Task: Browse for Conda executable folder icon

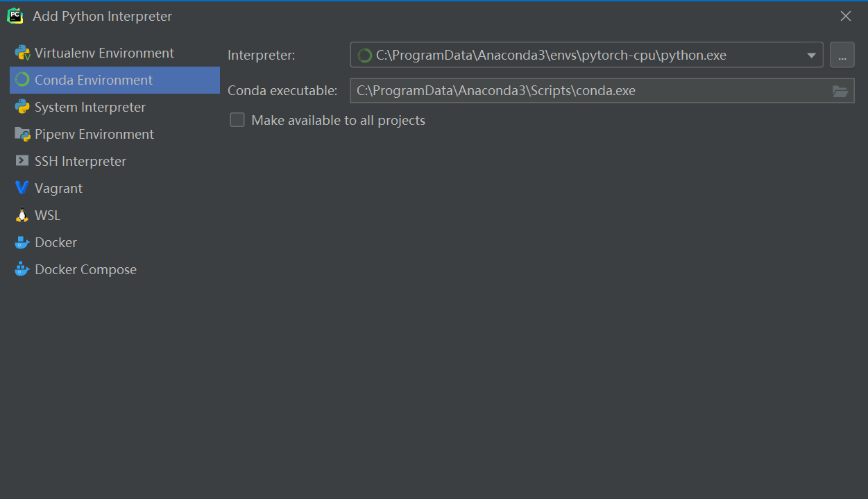Action: (840, 91)
